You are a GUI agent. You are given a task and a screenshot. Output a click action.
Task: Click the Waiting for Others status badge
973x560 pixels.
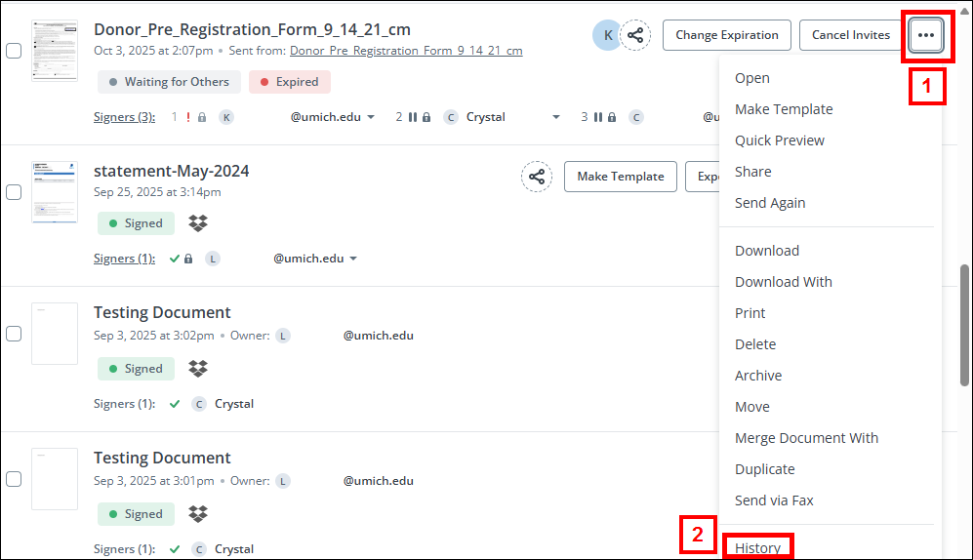tap(170, 82)
